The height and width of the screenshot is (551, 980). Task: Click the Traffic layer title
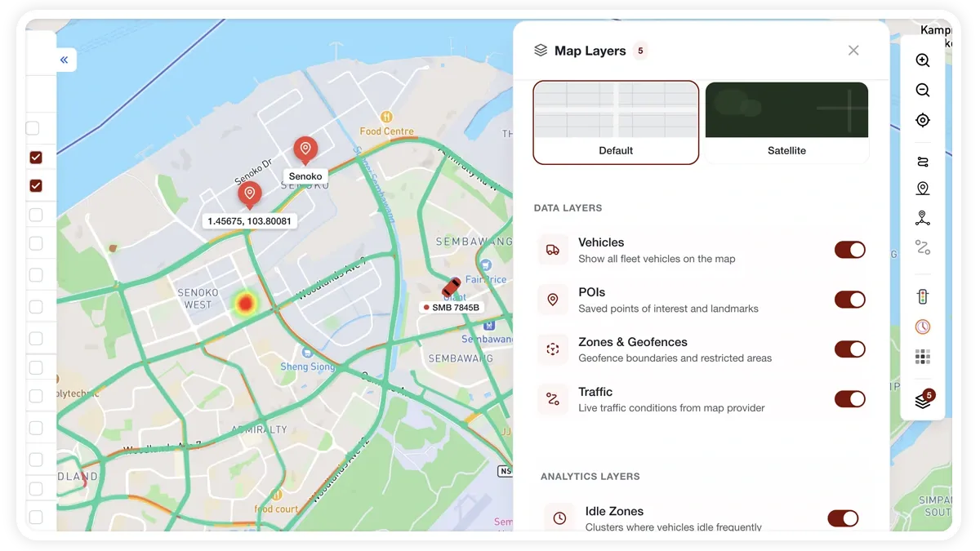click(595, 392)
